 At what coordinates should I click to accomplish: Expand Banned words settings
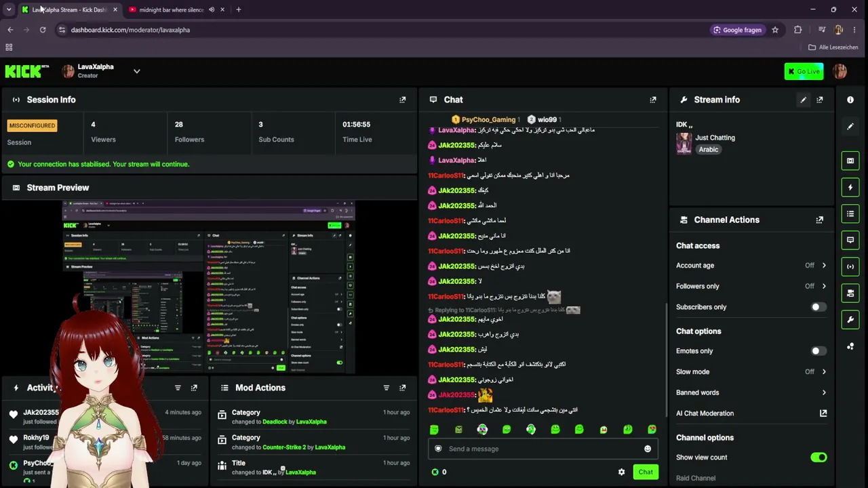[x=824, y=392]
